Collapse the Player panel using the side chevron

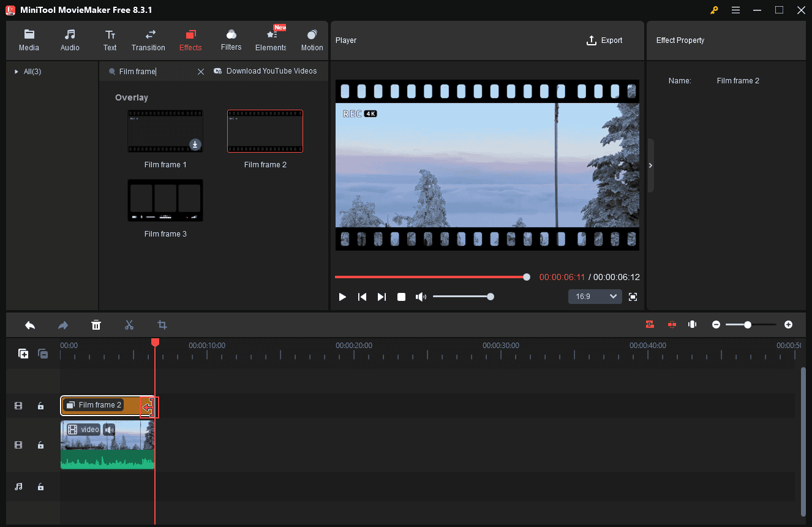(650, 165)
